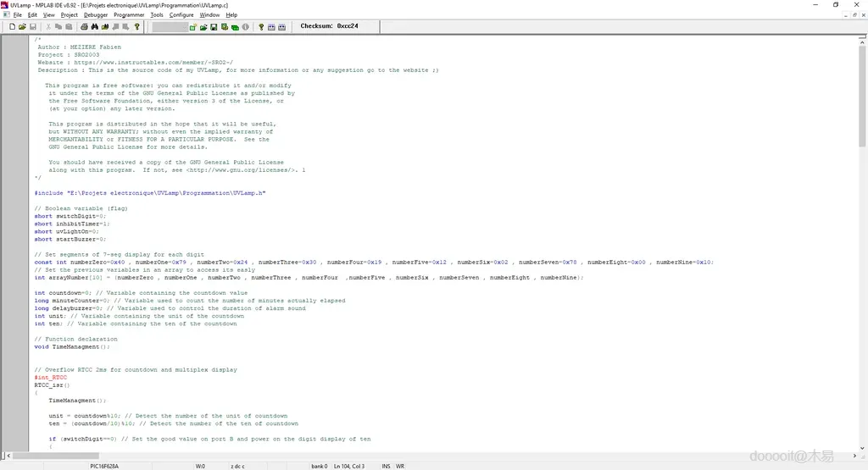
Task: Open the build configuration dropdown
Action: coord(170,27)
